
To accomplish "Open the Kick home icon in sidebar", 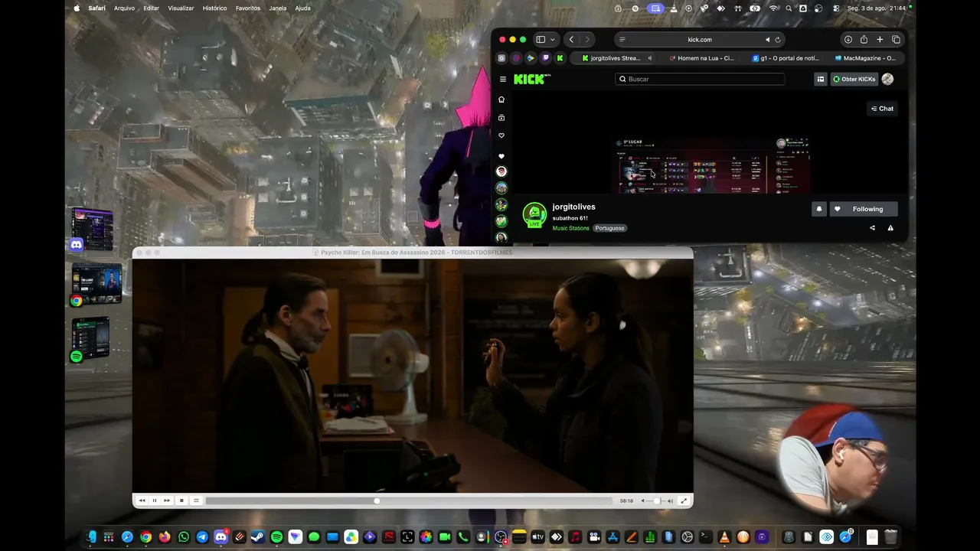I will click(501, 99).
